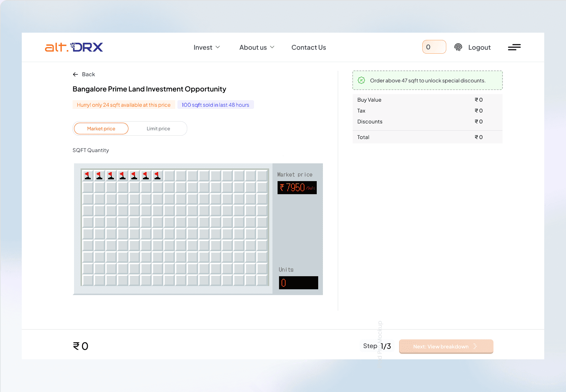The image size is (566, 392).
Task: Click the third red flag tile
Action: tap(111, 176)
